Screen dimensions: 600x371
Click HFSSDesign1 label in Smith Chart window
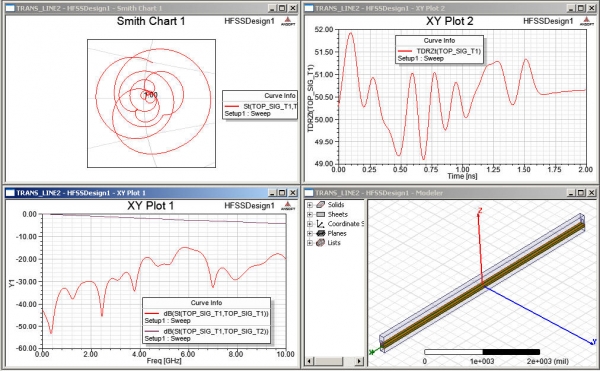pyautogui.click(x=249, y=21)
